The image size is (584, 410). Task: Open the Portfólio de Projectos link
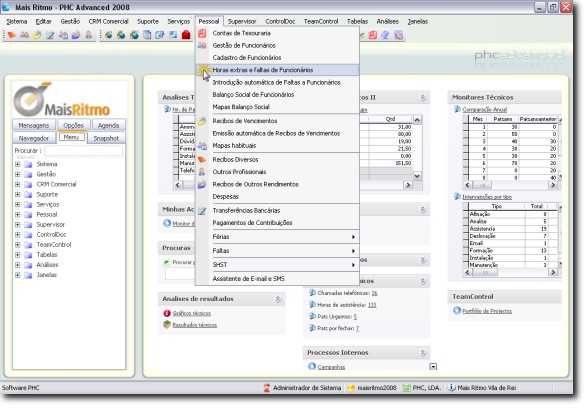tap(487, 311)
